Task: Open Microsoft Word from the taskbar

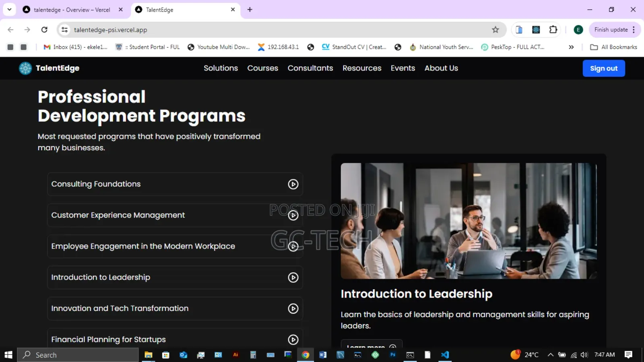Action: click(x=323, y=355)
